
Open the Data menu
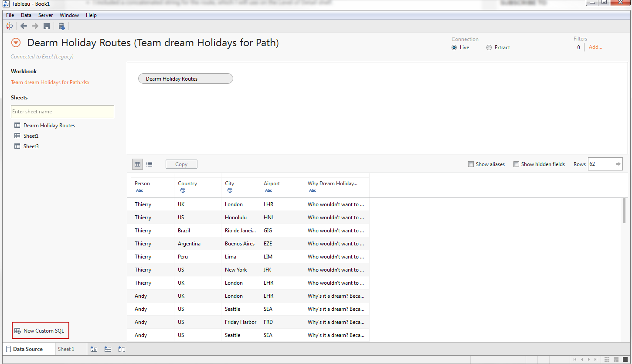click(x=26, y=15)
